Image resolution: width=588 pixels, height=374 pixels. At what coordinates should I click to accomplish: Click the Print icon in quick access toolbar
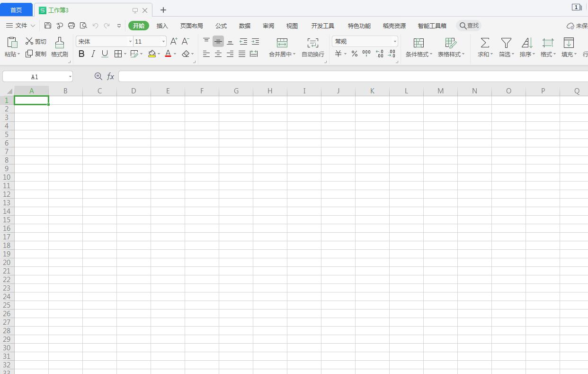click(71, 26)
